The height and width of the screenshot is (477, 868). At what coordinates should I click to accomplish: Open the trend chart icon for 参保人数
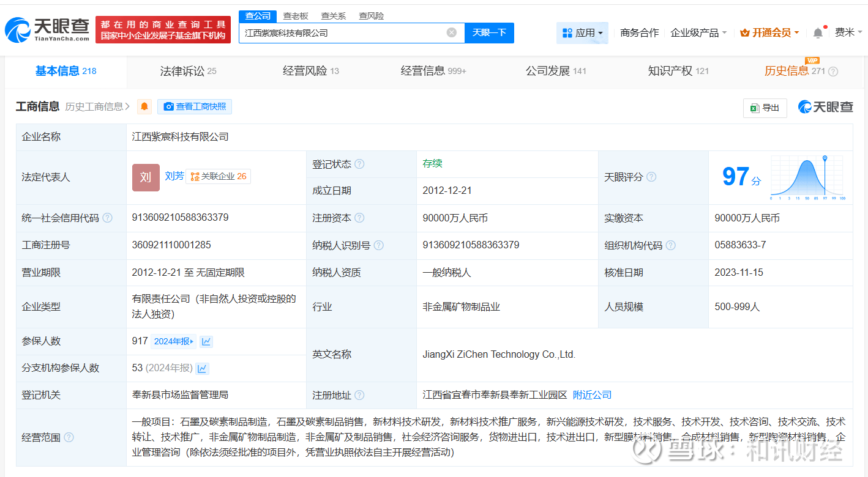(206, 341)
